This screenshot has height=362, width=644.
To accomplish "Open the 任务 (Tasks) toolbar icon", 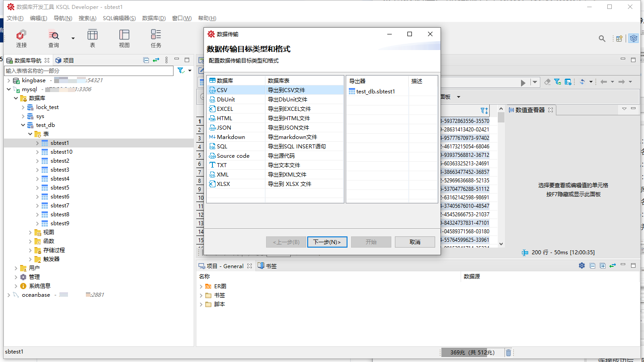I will (156, 38).
